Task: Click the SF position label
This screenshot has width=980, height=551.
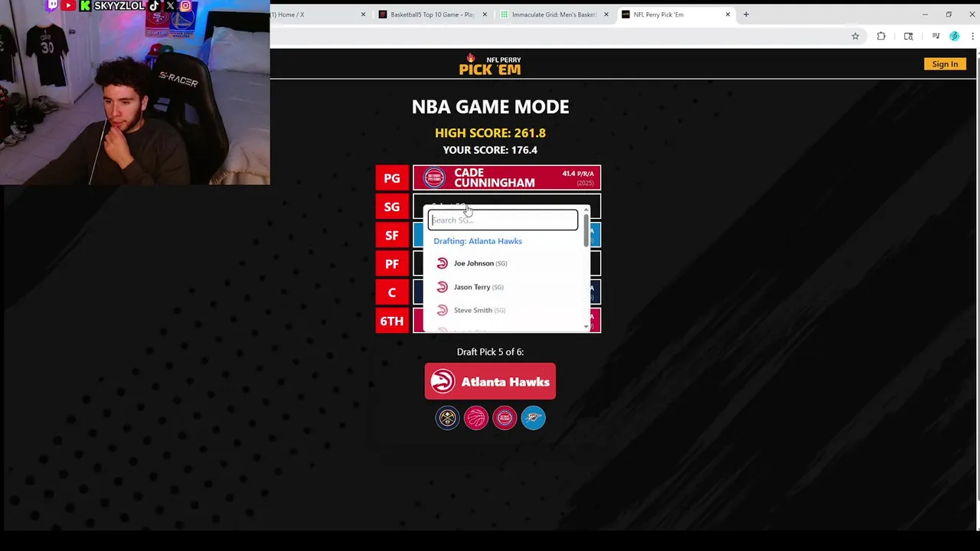Action: pos(392,235)
